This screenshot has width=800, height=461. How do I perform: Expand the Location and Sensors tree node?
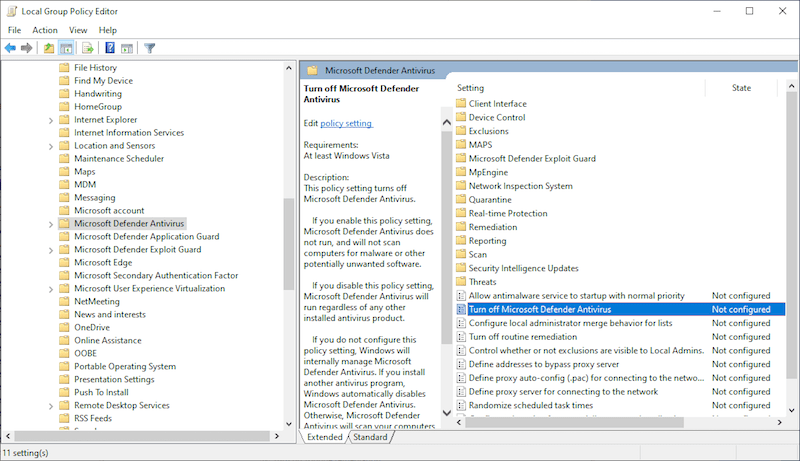(x=51, y=146)
